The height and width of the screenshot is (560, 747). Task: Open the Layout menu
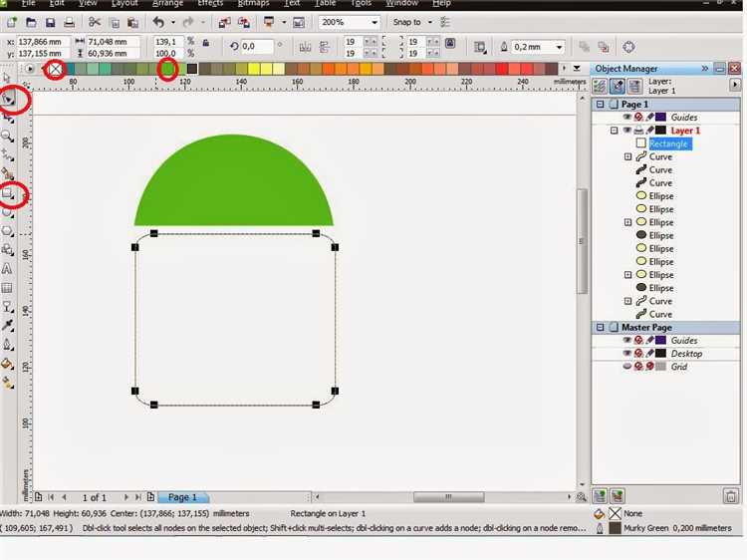124,3
